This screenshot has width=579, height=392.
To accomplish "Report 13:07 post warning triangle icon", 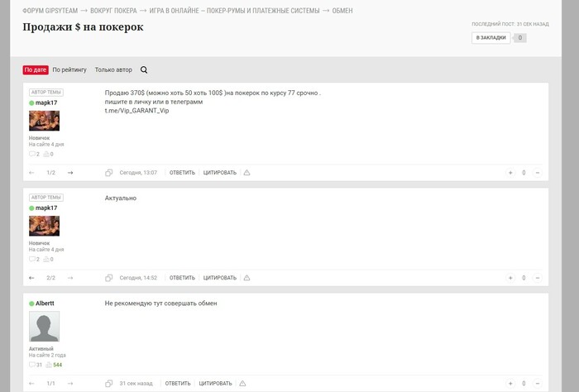I will click(246, 172).
